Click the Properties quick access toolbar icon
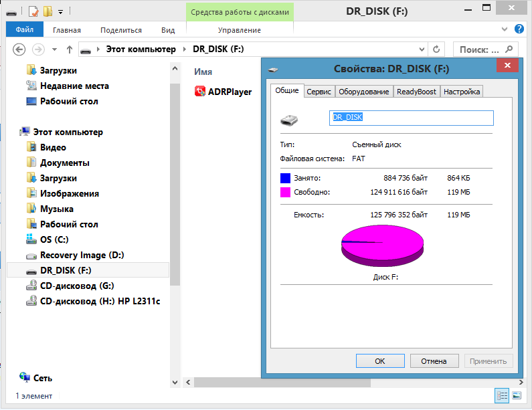This screenshot has height=410, width=532. point(33,11)
